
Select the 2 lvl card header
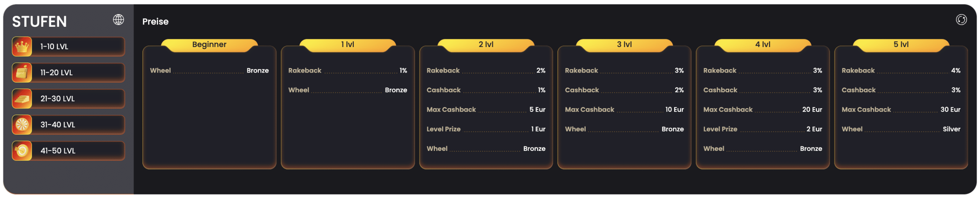[486, 45]
